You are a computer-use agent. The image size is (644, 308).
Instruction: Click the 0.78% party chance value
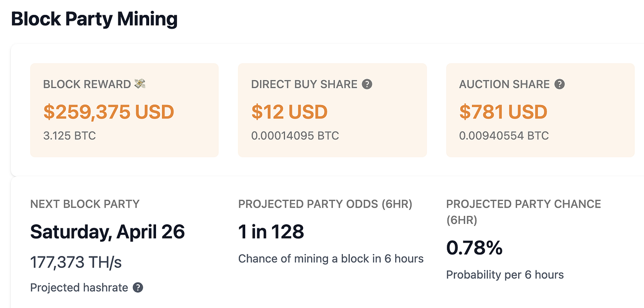point(475,248)
